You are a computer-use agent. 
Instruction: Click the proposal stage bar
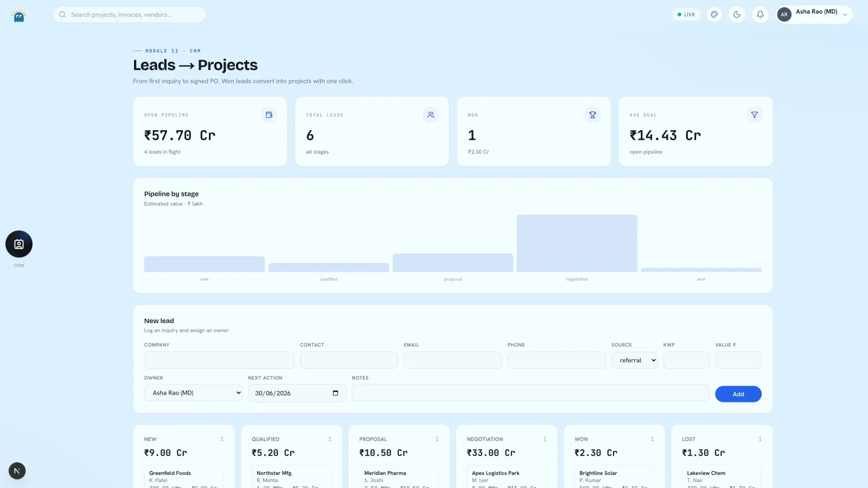pyautogui.click(x=453, y=262)
